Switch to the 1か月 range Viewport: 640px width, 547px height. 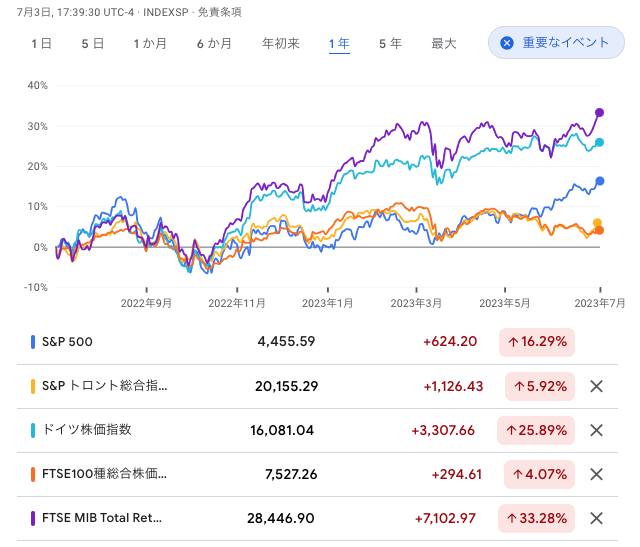click(x=150, y=43)
